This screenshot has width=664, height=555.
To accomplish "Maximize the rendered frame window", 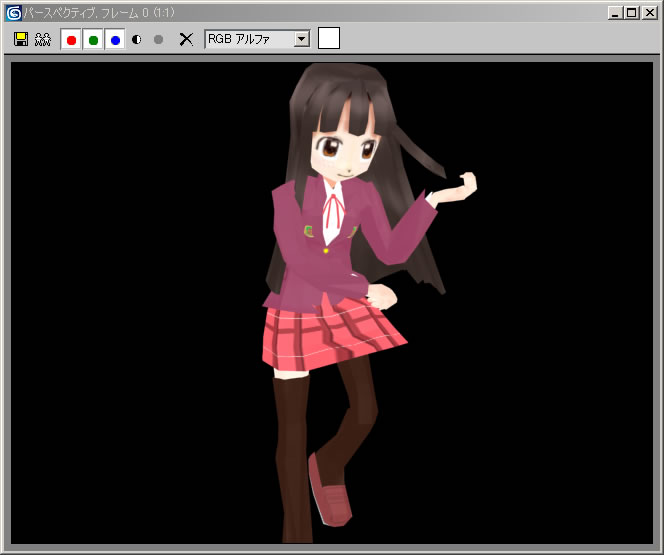I will (631, 12).
